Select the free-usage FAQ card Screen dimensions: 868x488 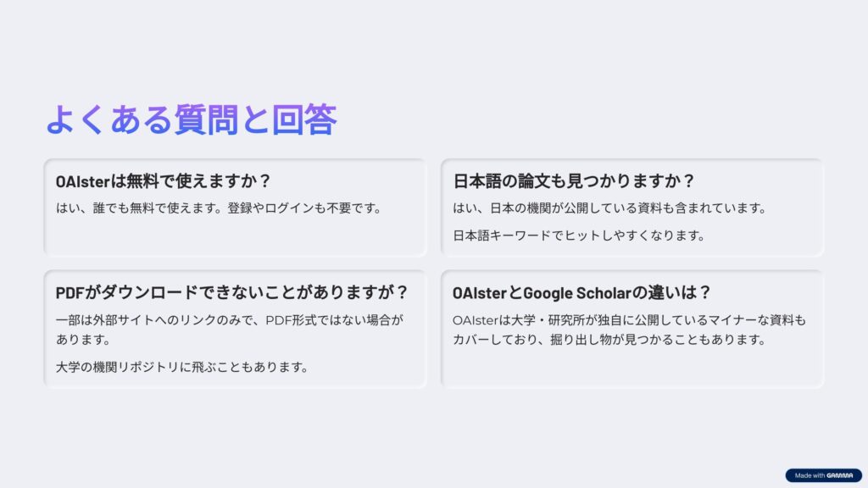point(236,208)
